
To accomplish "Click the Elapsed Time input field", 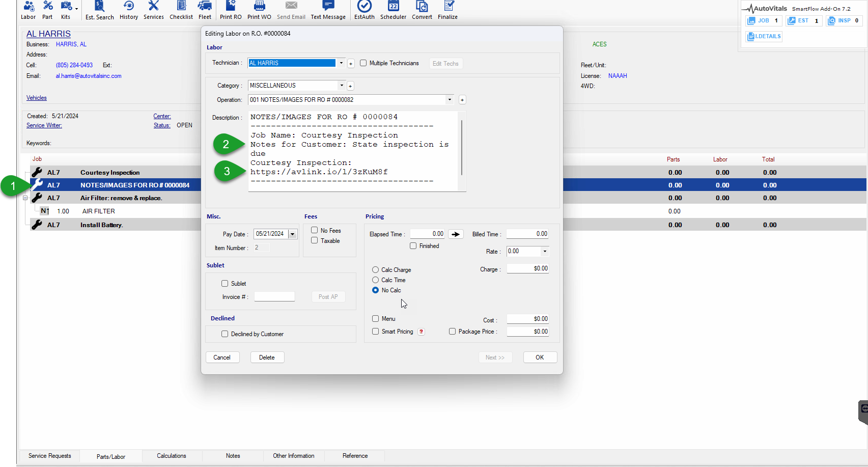I will 428,234.
